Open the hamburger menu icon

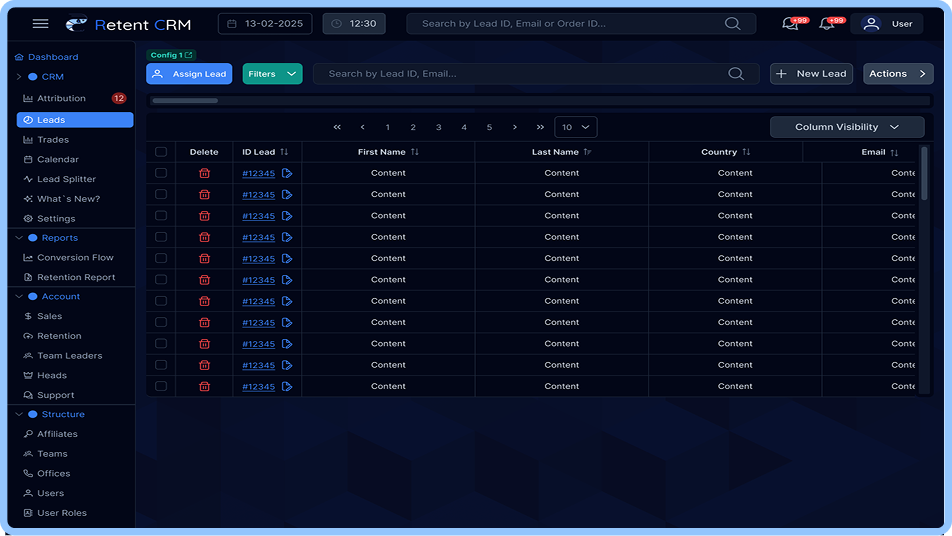pyautogui.click(x=41, y=24)
